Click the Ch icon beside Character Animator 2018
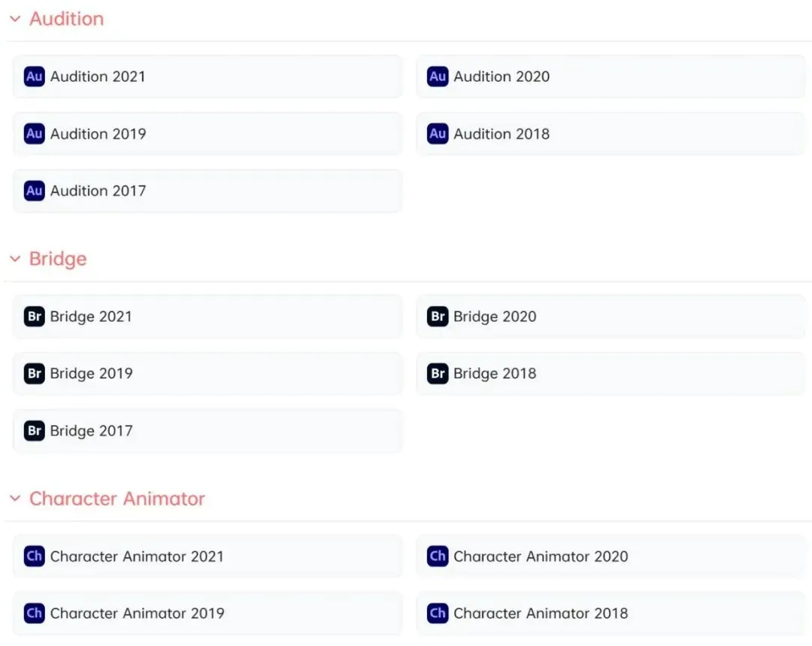 [438, 614]
